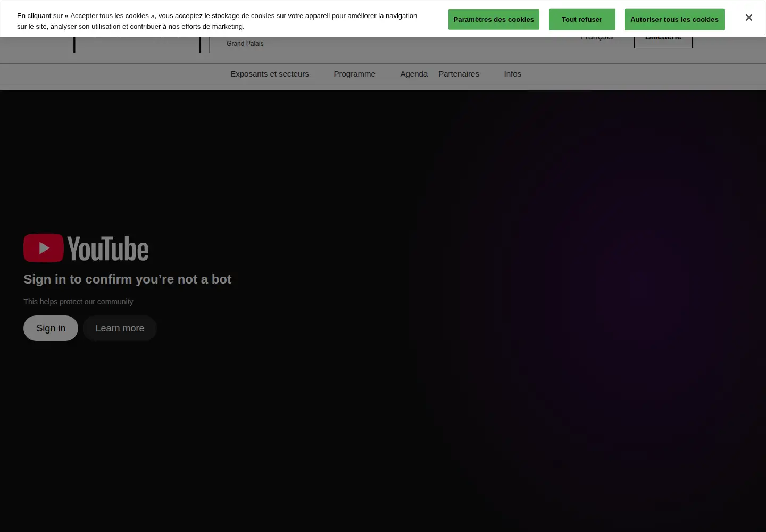766x532 pixels.
Task: Accept with Autoriser tous les cookies
Action: (x=675, y=19)
